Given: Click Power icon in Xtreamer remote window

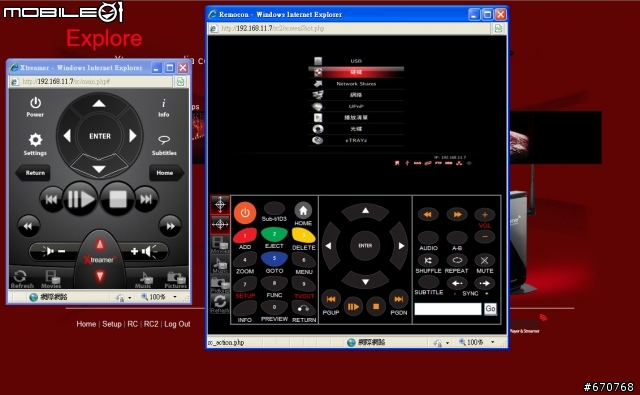Looking at the screenshot, I should (x=36, y=102).
